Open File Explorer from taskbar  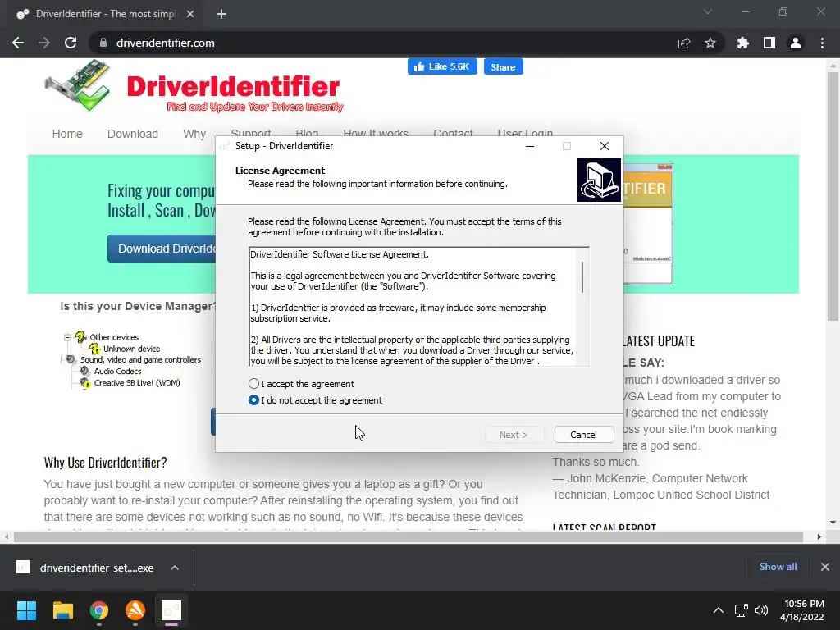click(62, 610)
